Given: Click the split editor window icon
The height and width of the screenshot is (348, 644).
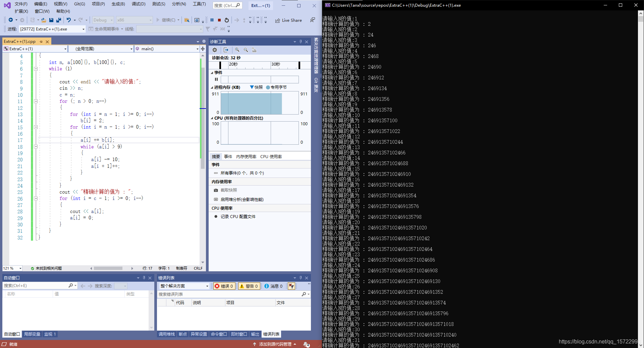Looking at the screenshot, I should coord(203,49).
